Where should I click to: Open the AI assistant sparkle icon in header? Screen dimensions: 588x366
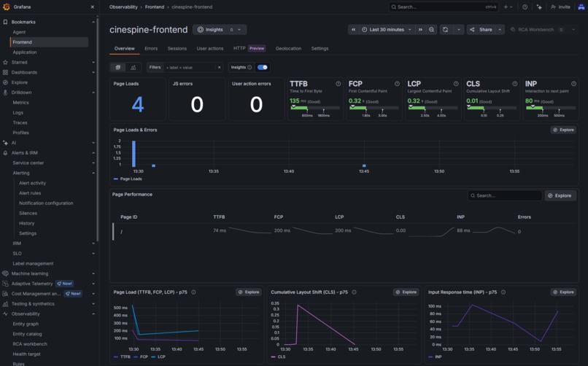click(x=539, y=7)
